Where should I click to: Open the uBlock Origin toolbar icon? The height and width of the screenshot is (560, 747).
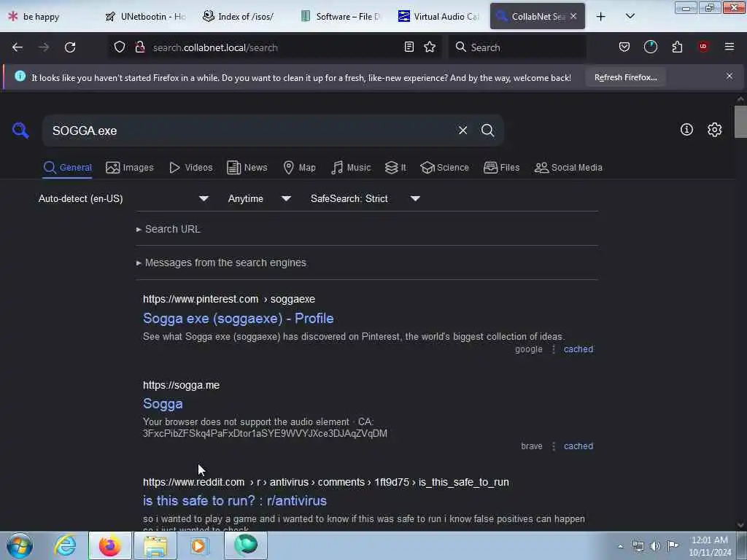[703, 47]
